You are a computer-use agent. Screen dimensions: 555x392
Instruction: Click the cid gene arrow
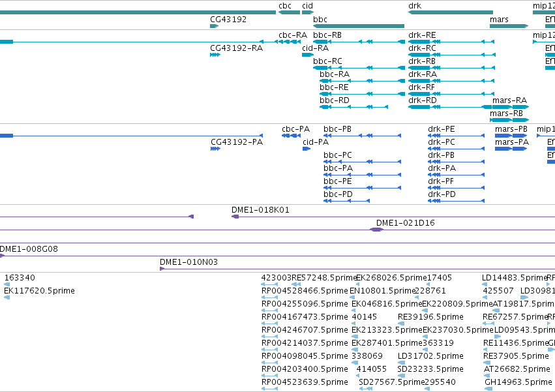[308, 12]
